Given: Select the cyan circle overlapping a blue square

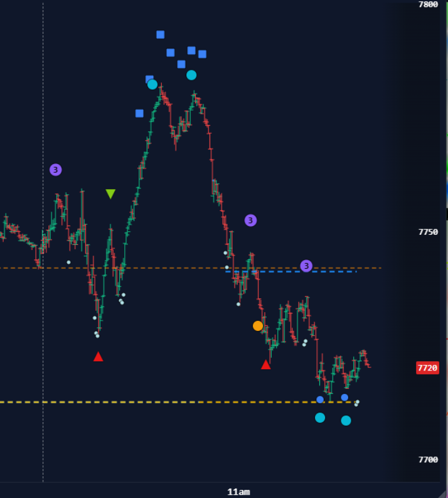Looking at the screenshot, I should [x=152, y=84].
